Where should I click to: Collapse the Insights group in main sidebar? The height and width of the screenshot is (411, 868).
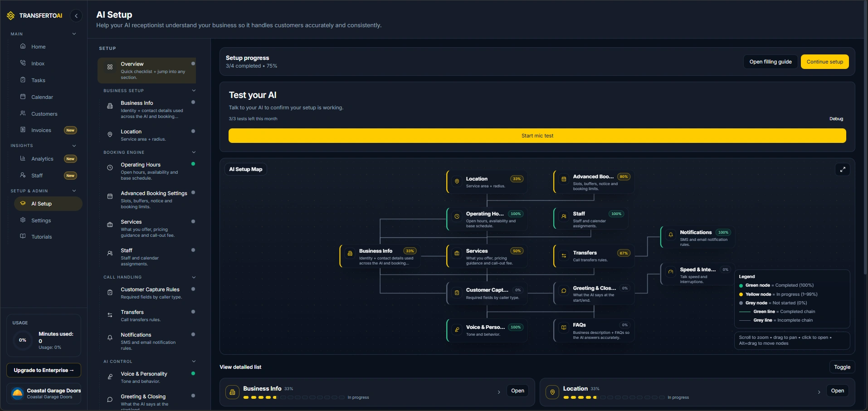point(74,146)
